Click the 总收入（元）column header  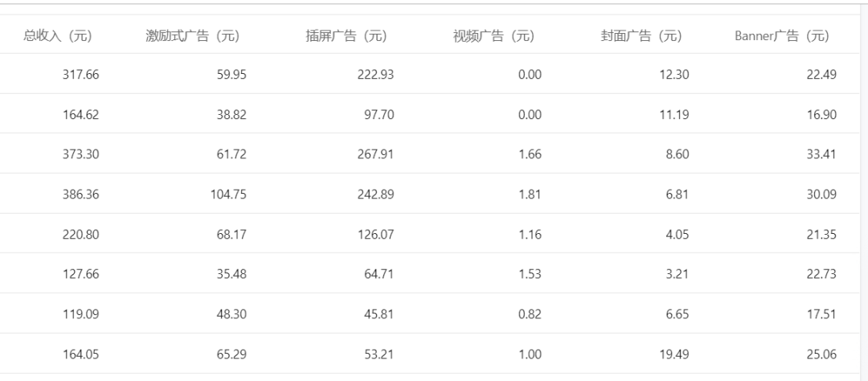point(58,36)
